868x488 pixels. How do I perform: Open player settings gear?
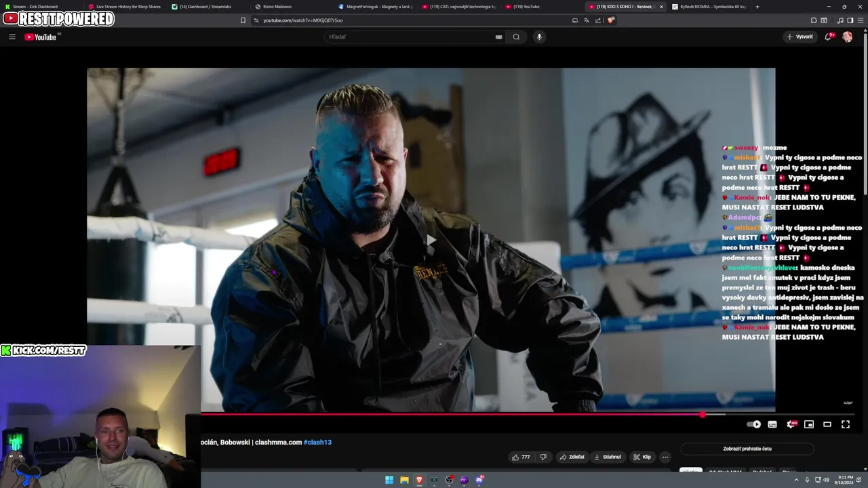pyautogui.click(x=791, y=424)
